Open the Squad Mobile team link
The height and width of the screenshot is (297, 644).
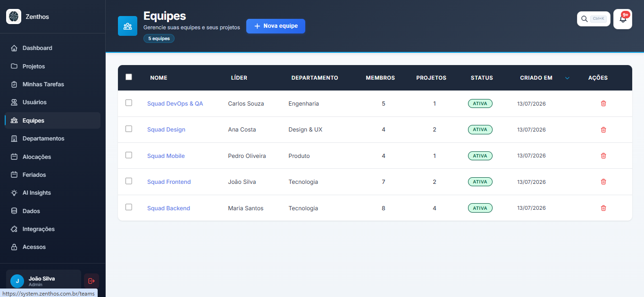[166, 156]
